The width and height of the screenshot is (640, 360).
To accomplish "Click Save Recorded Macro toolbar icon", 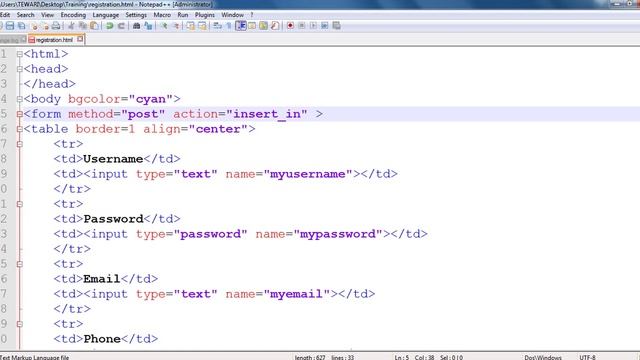I will click(336, 26).
